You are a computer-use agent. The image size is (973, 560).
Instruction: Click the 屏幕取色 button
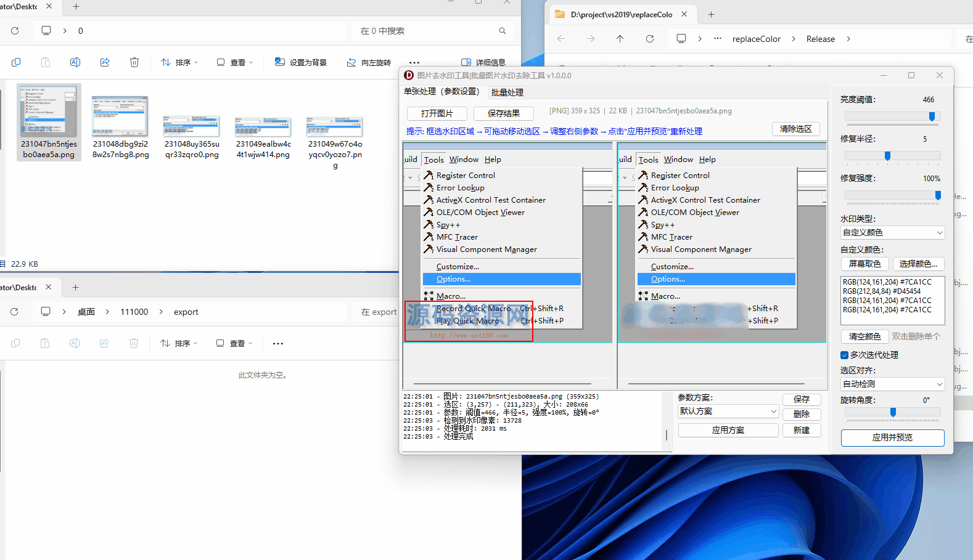click(865, 264)
